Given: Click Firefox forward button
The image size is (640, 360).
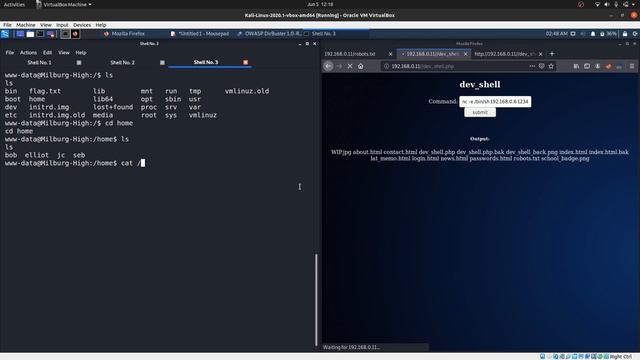Looking at the screenshot, I should (x=339, y=66).
